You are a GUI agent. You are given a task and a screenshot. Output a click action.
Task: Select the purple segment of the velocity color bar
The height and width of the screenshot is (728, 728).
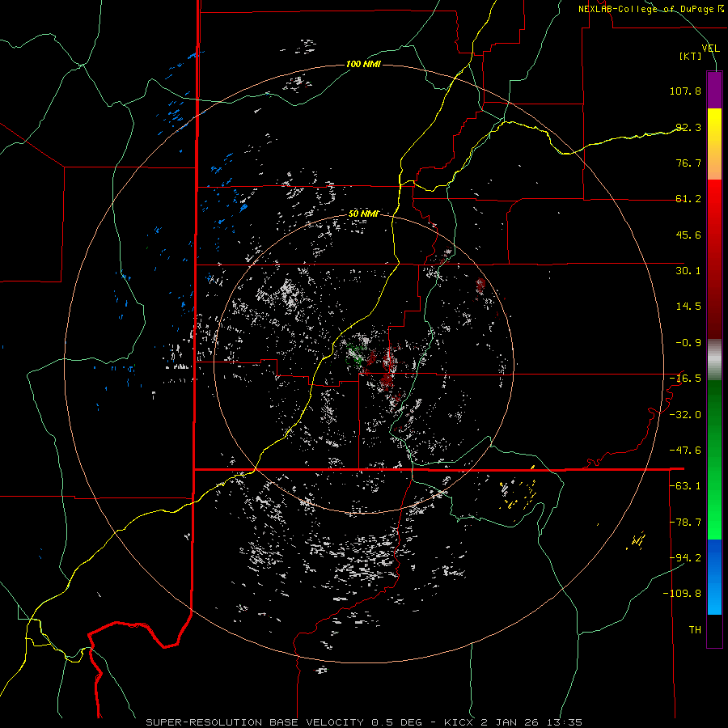point(714,89)
